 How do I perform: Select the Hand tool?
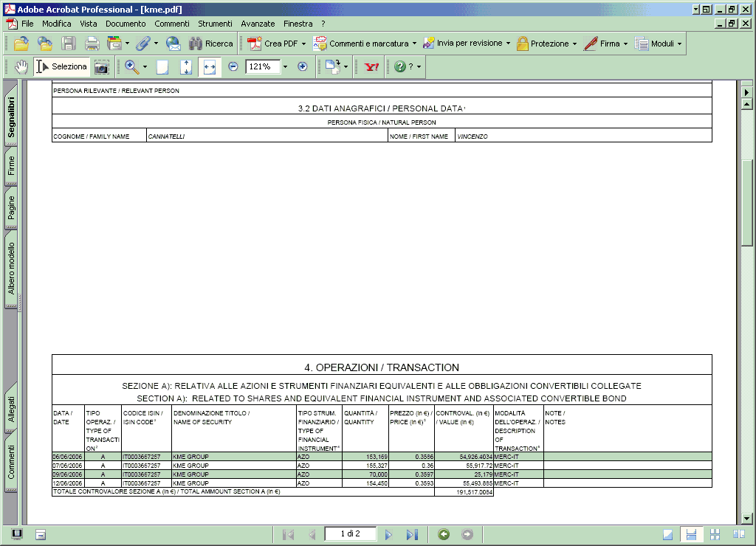pos(21,66)
